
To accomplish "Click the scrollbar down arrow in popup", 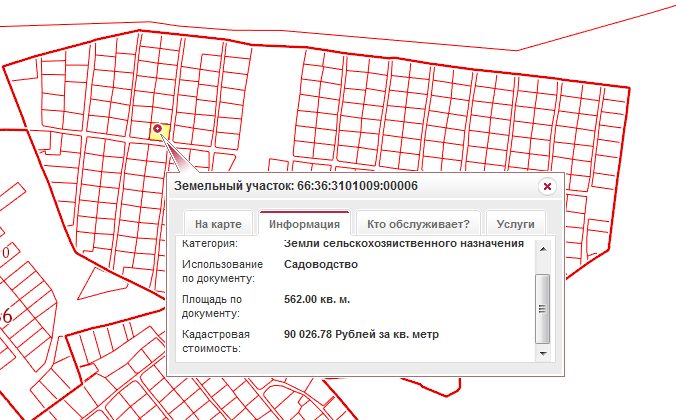I will 543,354.
